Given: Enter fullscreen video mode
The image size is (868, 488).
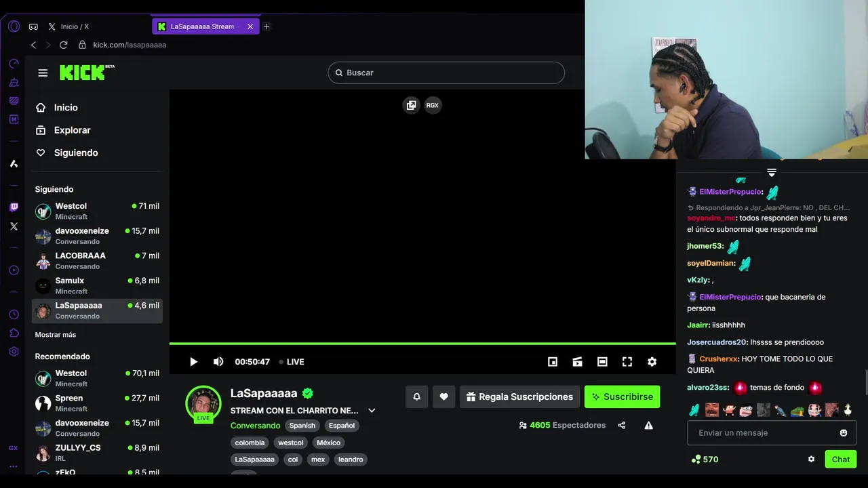Looking at the screenshot, I should 627,362.
